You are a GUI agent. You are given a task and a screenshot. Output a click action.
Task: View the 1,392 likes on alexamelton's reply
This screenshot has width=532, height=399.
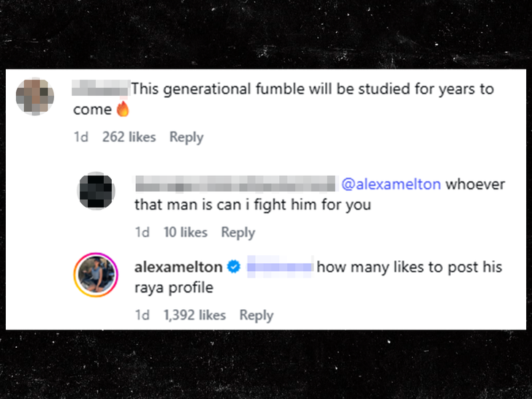tap(194, 315)
